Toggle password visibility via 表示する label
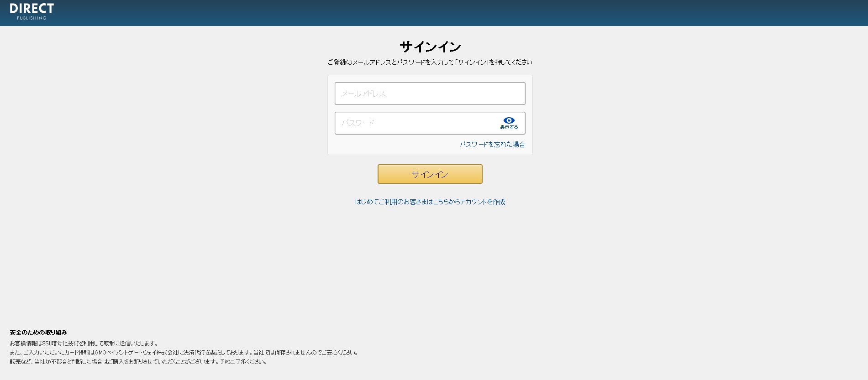Screen dimensions: 868x380 point(509,127)
